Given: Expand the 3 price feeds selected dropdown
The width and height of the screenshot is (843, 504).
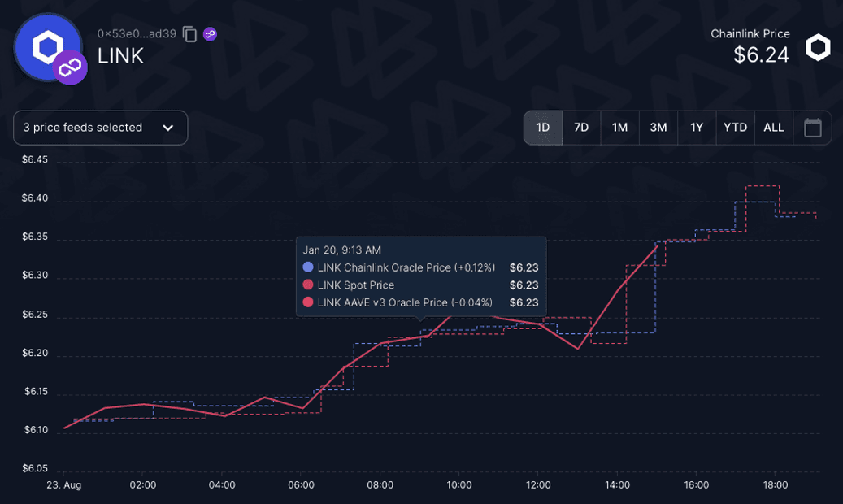Looking at the screenshot, I should (101, 128).
